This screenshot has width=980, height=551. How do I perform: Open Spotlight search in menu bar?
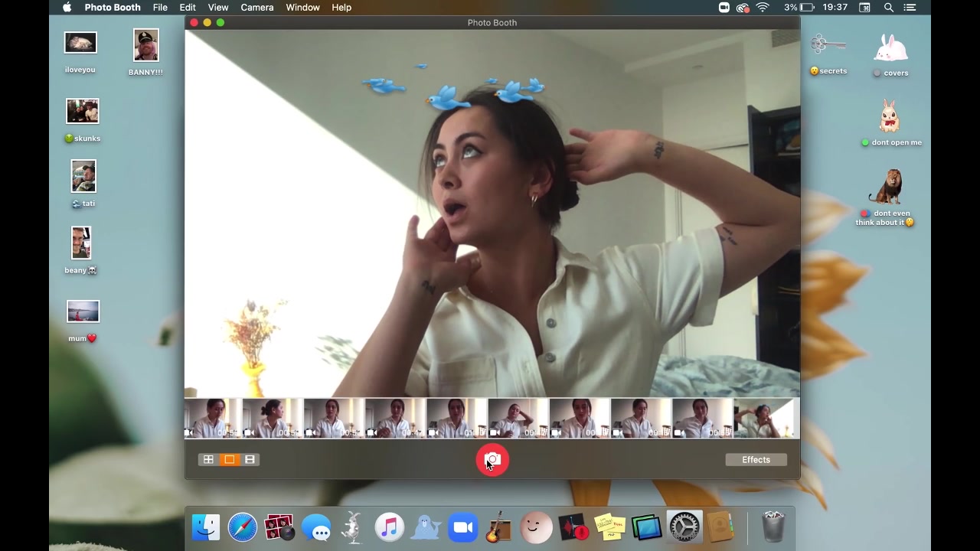pos(889,8)
